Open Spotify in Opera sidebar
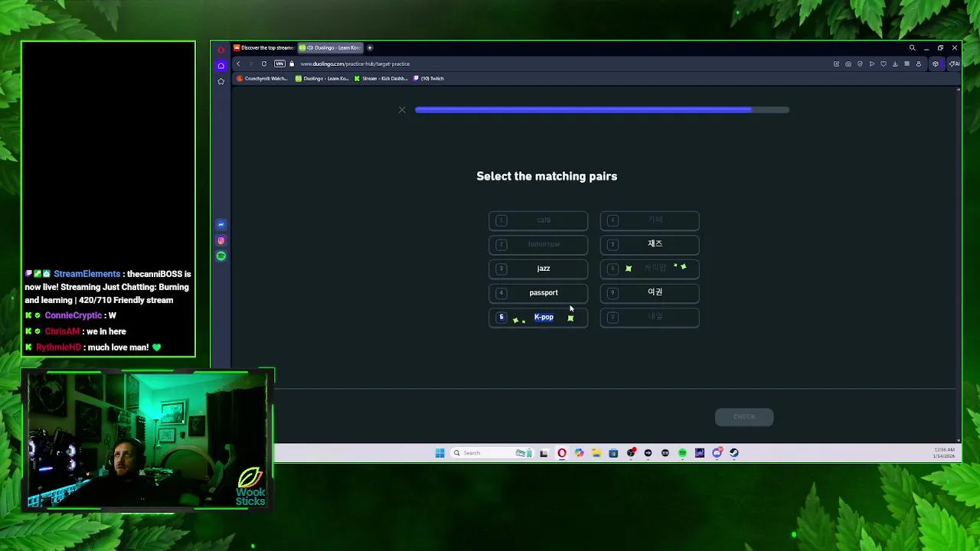Screen dimensions: 980x551 click(x=221, y=256)
